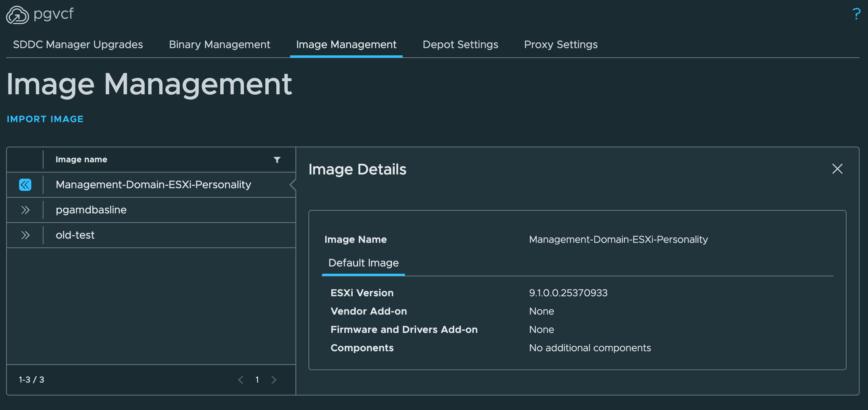The width and height of the screenshot is (868, 410).
Task: Select the Default Image tab in details
Action: [x=363, y=263]
